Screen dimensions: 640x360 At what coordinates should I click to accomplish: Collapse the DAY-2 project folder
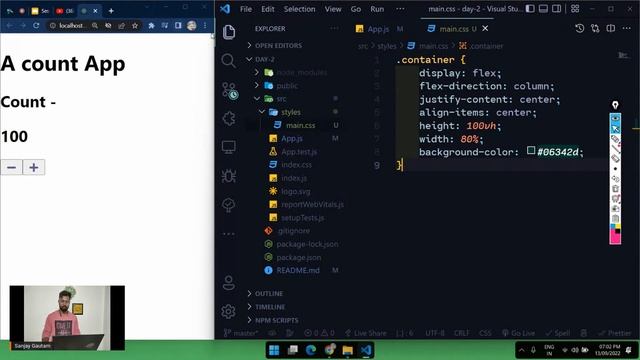tap(264, 59)
